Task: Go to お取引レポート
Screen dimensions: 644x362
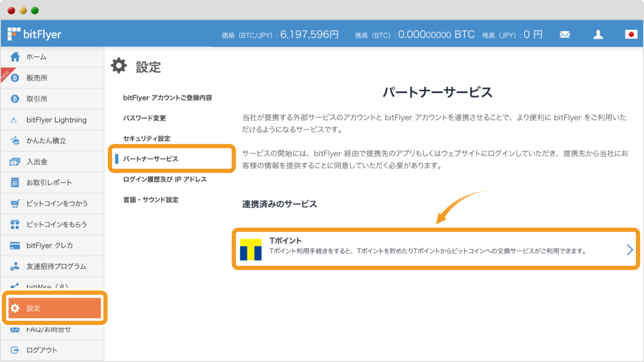Action: pos(52,183)
